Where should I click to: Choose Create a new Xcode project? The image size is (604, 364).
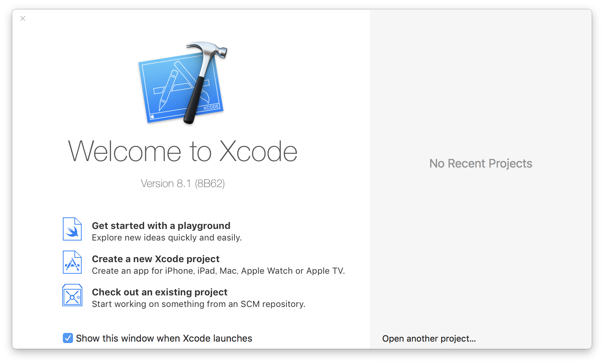tap(156, 259)
